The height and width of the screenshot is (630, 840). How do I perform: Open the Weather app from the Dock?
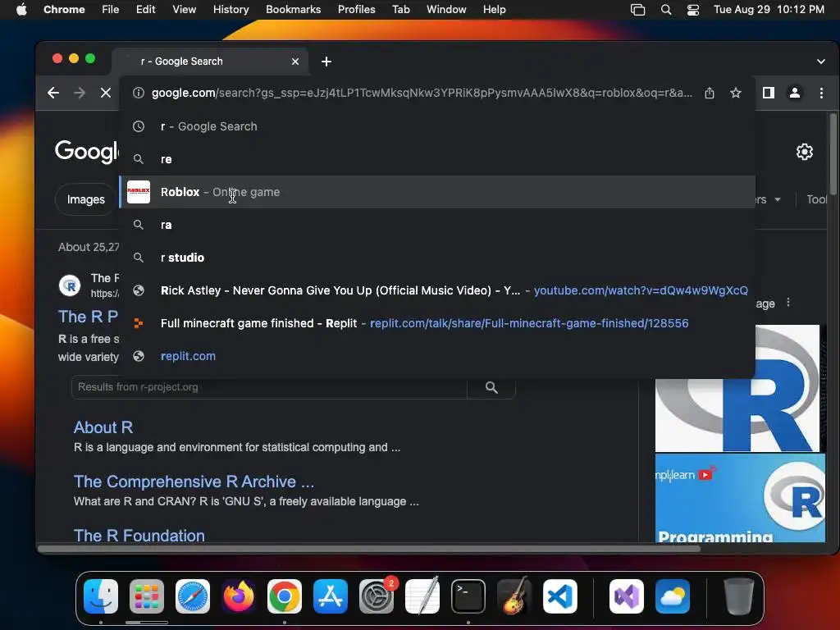(x=673, y=596)
